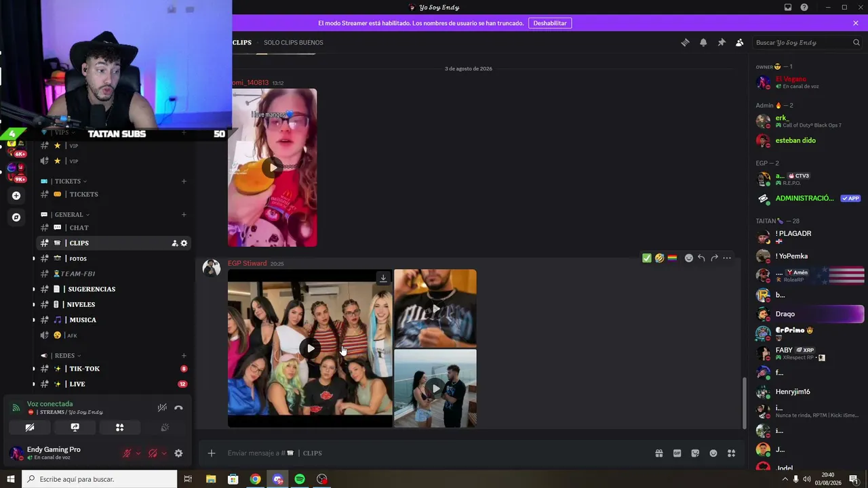This screenshot has width=868, height=488.
Task: Create channel in TICKETS category
Action: 184,182
